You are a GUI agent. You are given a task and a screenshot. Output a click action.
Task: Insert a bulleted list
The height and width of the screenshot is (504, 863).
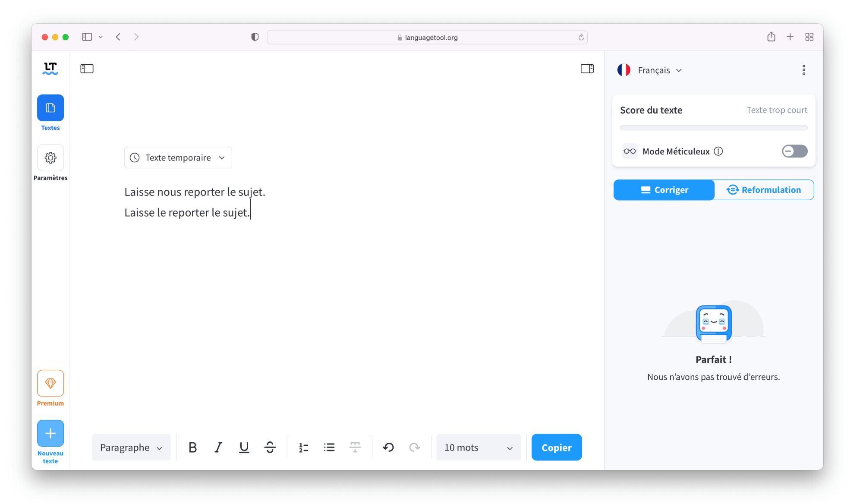tap(329, 447)
